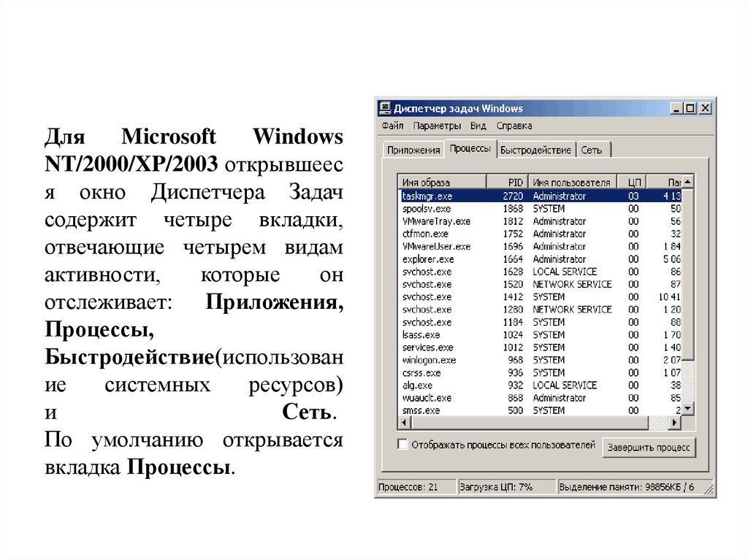Select the smss.exe process
The image size is (748, 560).
[541, 410]
